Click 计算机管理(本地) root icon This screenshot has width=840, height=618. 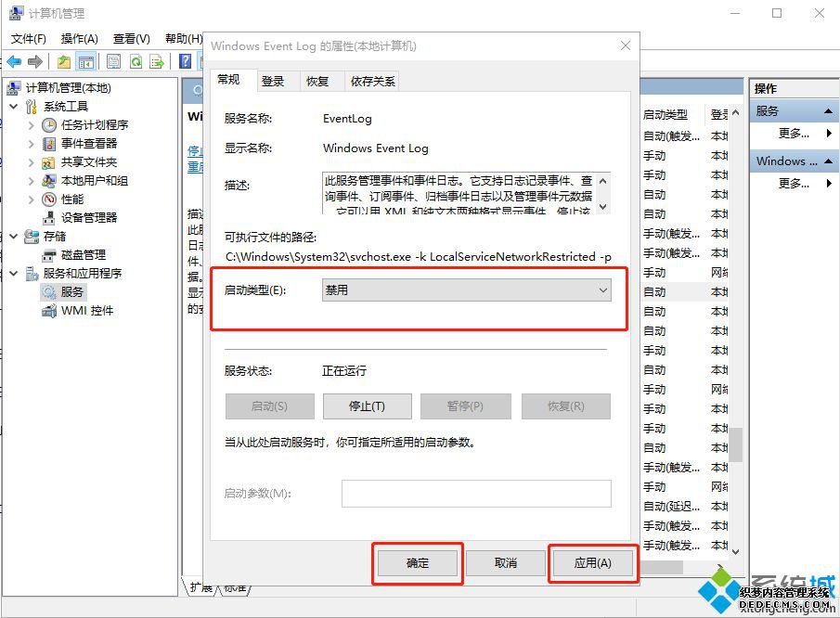pyautogui.click(x=15, y=87)
